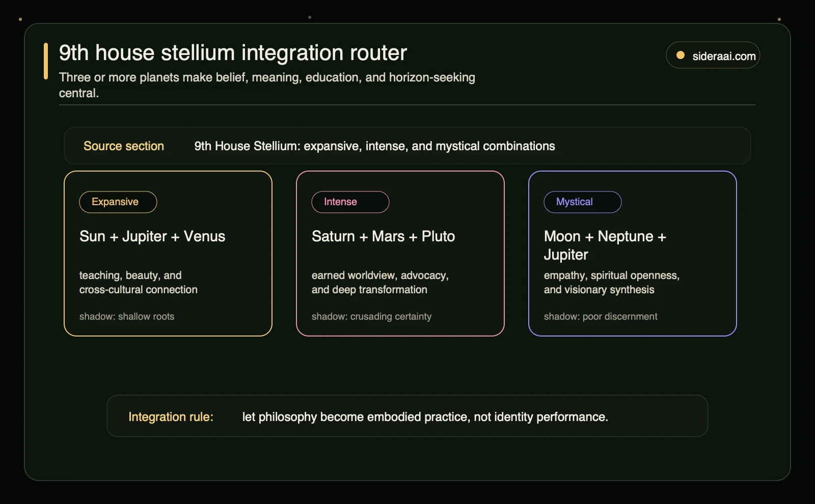This screenshot has height=504, width=815.
Task: Click the subtitle starting 'Three or more planets'
Action: (267, 85)
